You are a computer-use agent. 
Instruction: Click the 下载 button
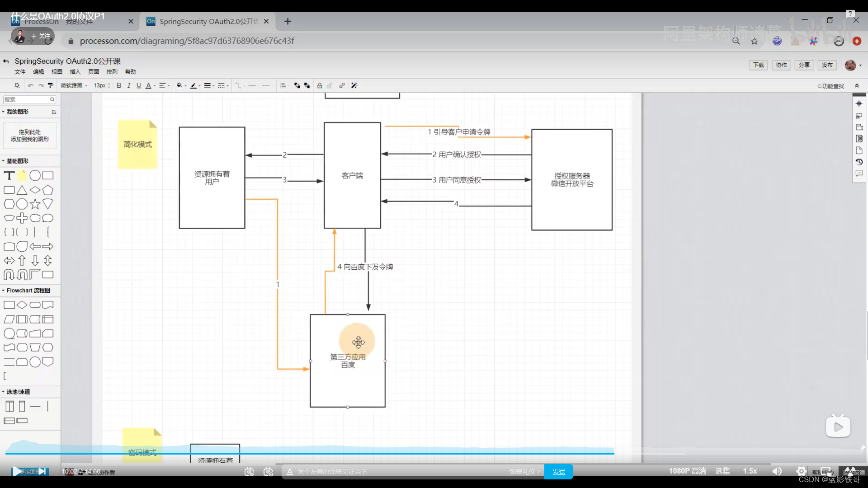[758, 65]
